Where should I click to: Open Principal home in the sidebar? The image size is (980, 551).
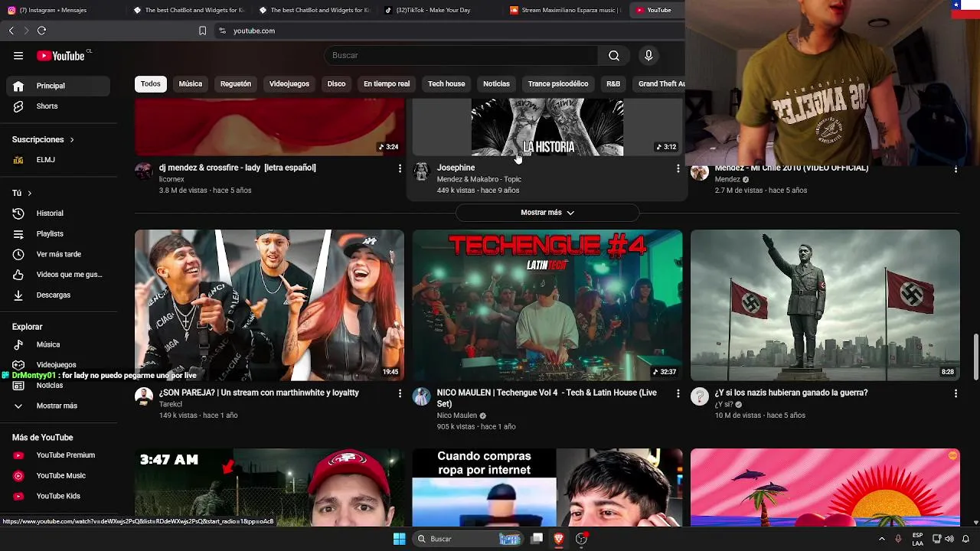[58, 86]
